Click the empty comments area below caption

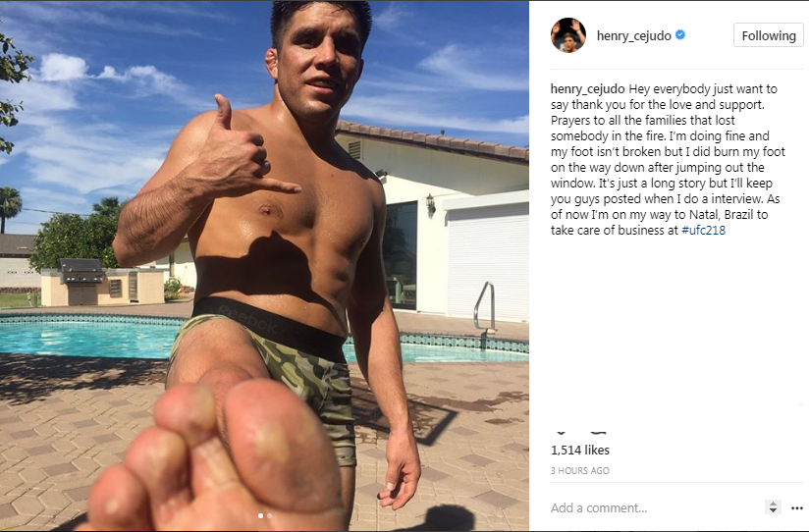[676, 330]
